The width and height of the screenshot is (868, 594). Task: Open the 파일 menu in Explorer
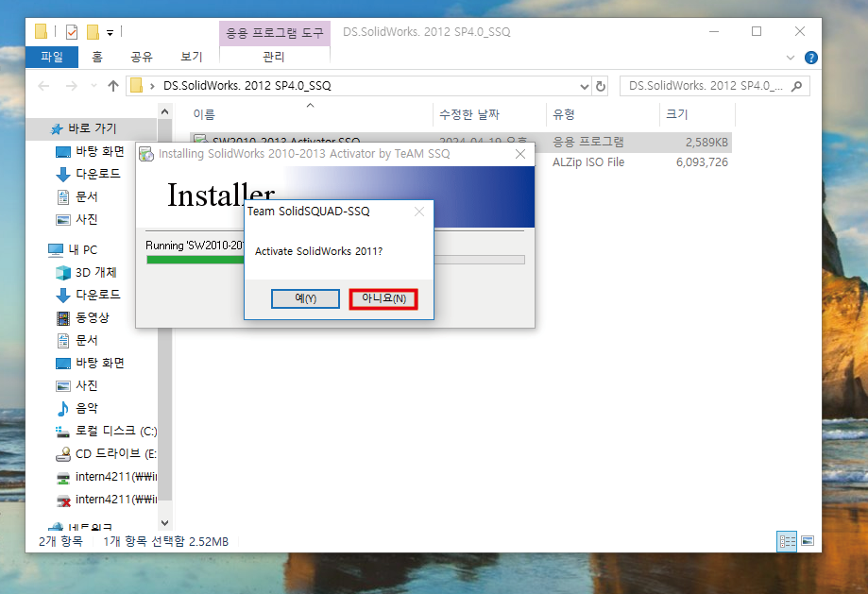[52, 57]
